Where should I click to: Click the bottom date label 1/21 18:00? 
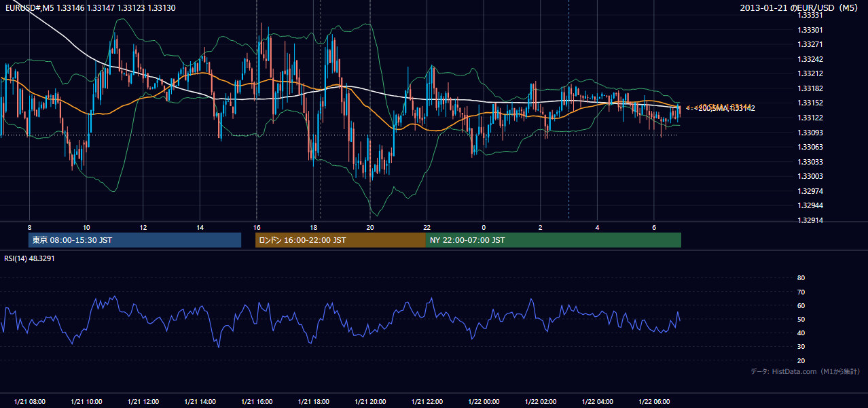tap(313, 401)
